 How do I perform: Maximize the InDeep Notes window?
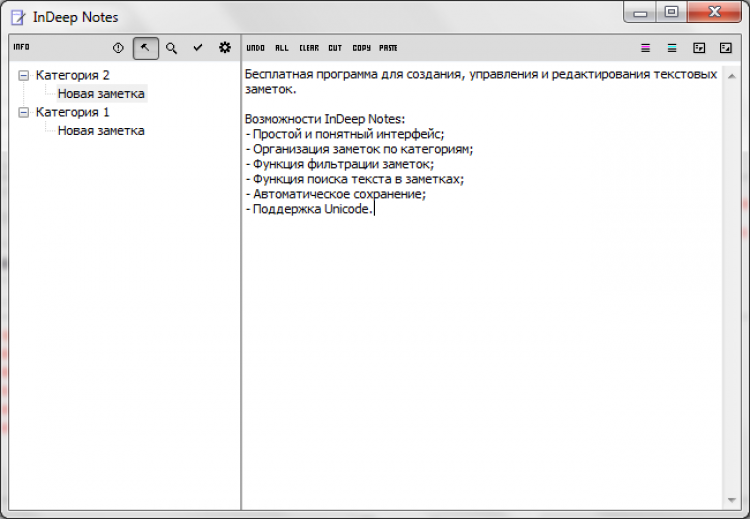pos(672,12)
